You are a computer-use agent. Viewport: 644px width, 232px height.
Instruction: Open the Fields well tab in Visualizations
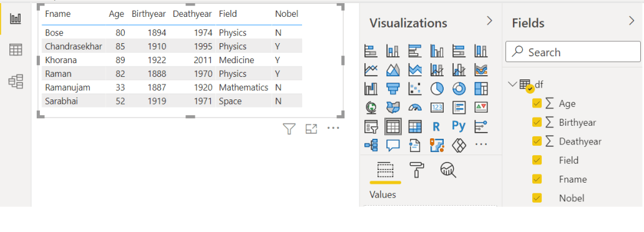[x=385, y=170]
